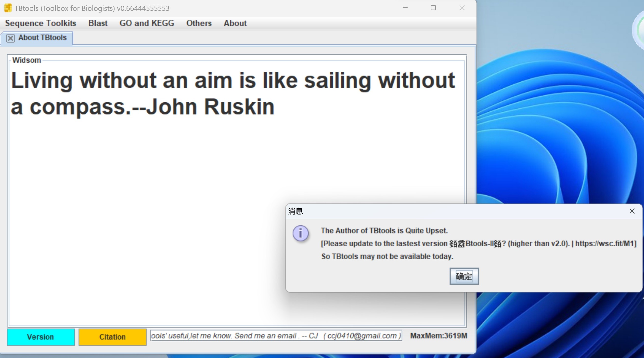Click the MaxMem:3619M status label

click(x=438, y=336)
